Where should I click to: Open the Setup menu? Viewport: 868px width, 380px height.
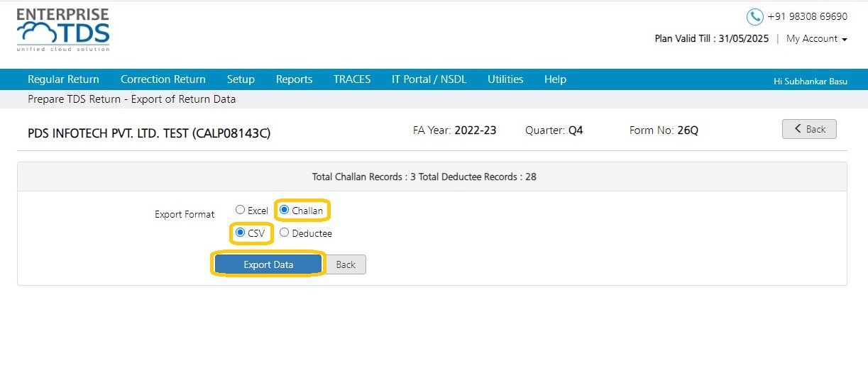click(241, 79)
